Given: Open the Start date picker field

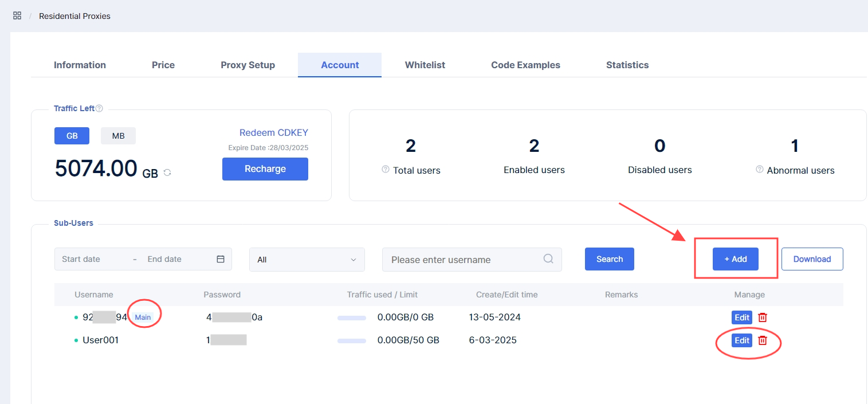Looking at the screenshot, I should [92, 259].
